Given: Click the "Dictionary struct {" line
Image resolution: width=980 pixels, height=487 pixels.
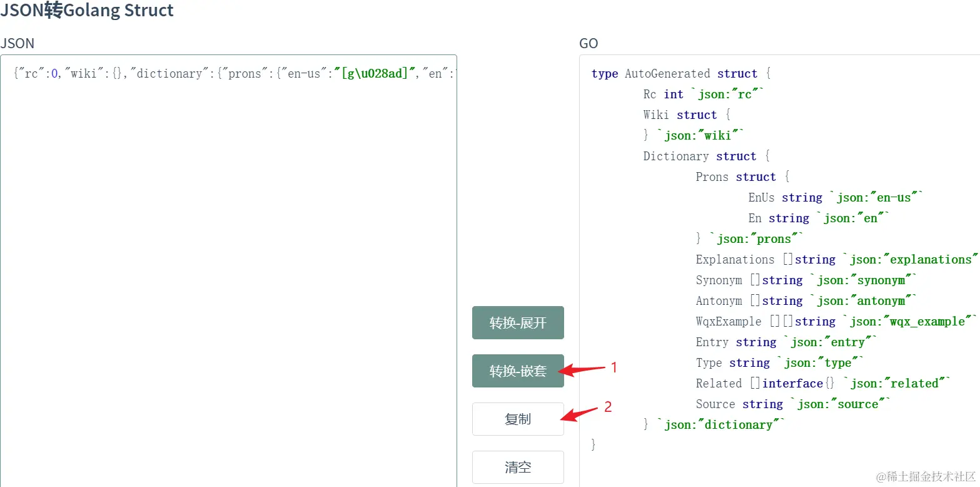Looking at the screenshot, I should click(x=706, y=156).
